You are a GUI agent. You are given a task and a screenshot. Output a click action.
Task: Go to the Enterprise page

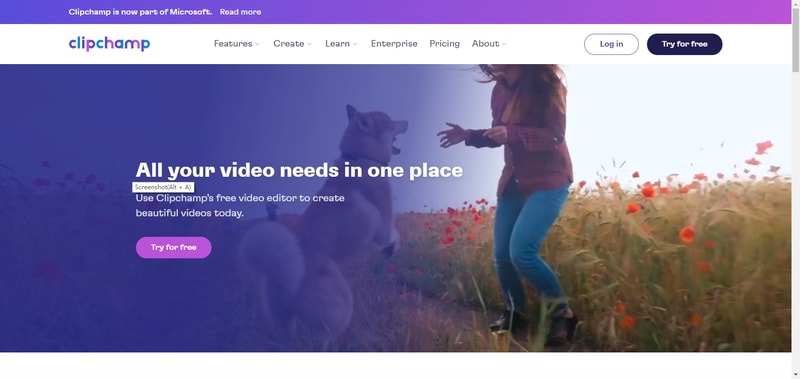coord(394,44)
